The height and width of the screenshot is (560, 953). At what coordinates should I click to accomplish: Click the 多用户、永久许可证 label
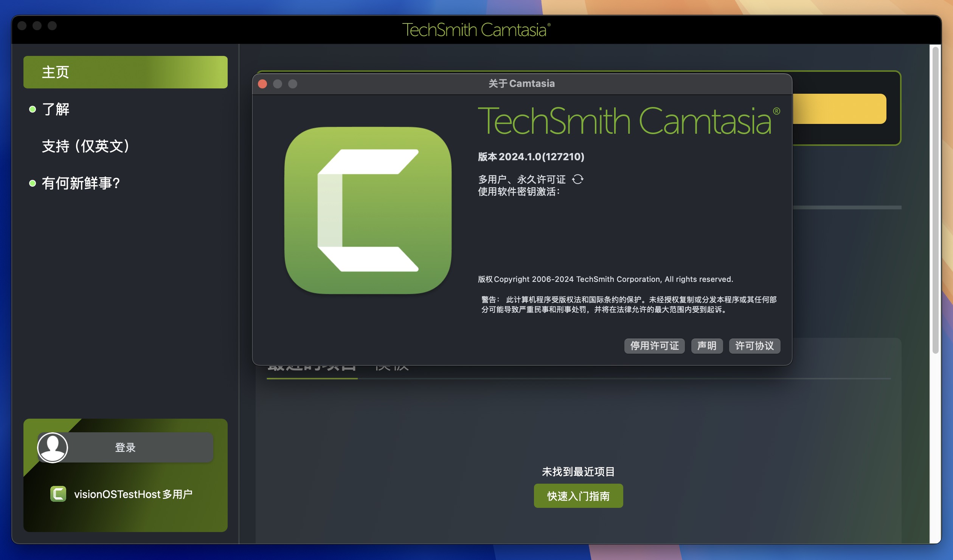point(522,179)
